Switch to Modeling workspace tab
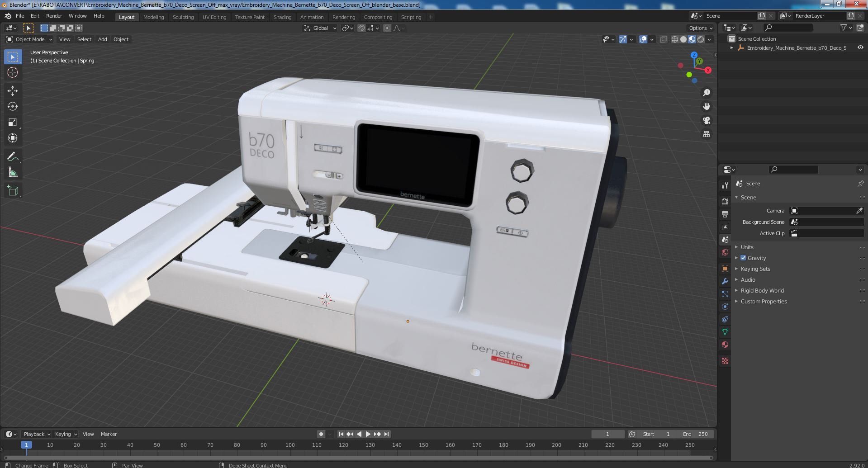Viewport: 868px width, 468px height. click(153, 17)
